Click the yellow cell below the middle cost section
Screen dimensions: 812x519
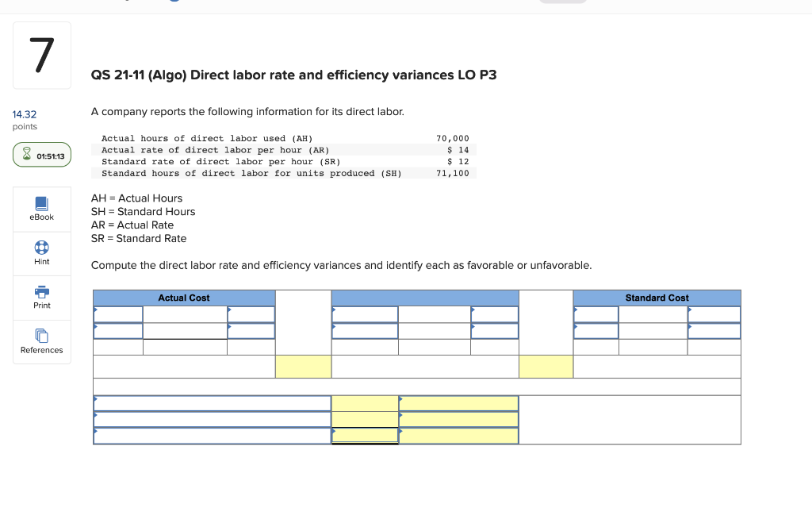[x=546, y=366]
